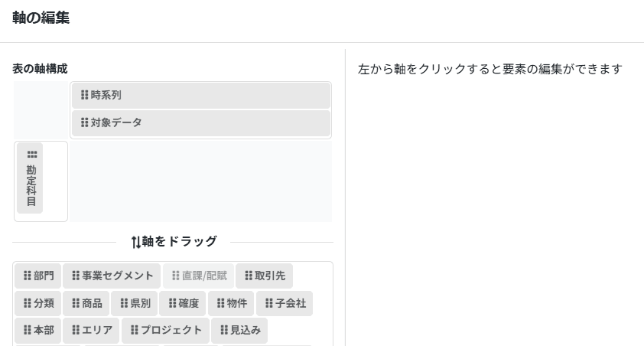Click the greyed-out 直課/配賦 chip
The width and height of the screenshot is (644, 346).
199,276
